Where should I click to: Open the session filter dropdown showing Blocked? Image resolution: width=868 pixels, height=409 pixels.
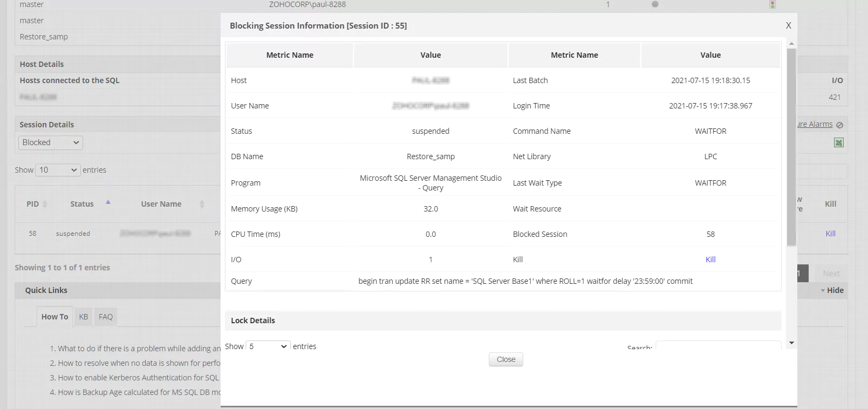(51, 142)
